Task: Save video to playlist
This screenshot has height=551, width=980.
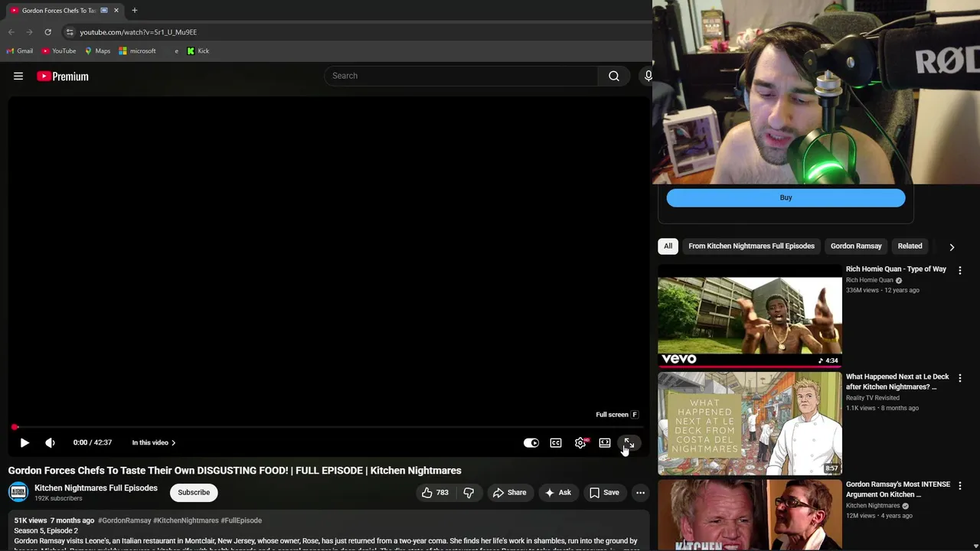Action: coord(604,493)
